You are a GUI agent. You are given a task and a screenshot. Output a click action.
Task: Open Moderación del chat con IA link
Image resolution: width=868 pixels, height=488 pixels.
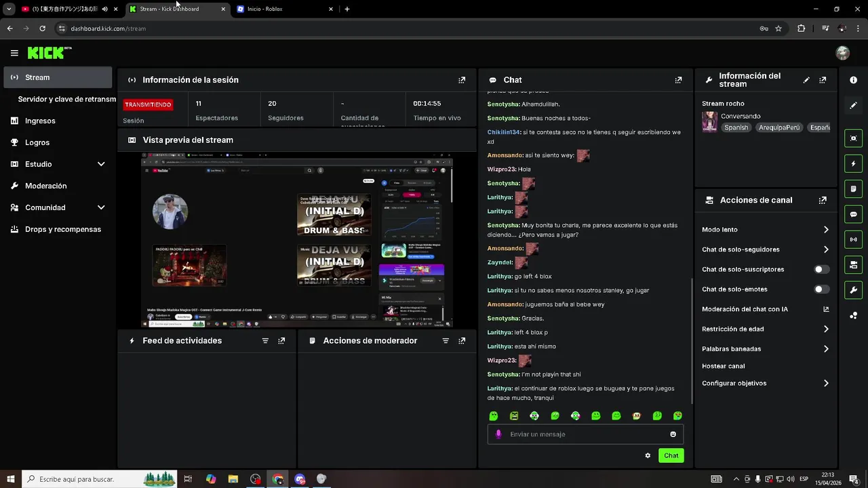pos(765,309)
